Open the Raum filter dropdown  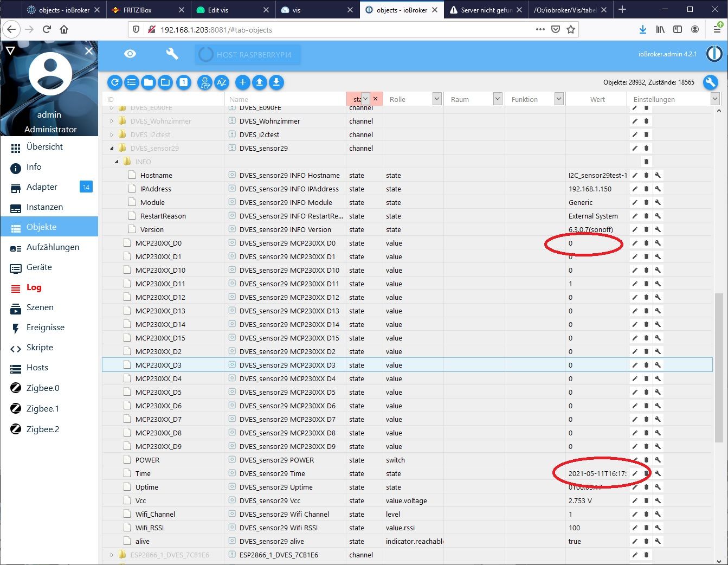[x=498, y=99]
